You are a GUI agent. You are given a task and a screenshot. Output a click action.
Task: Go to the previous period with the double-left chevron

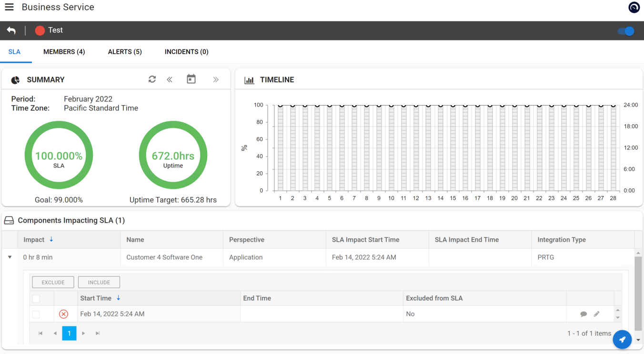pyautogui.click(x=170, y=79)
